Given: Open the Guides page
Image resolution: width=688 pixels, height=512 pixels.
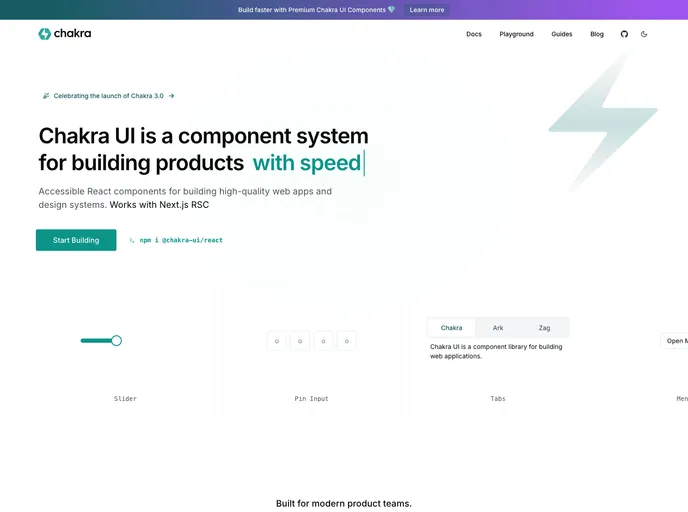Looking at the screenshot, I should click(x=562, y=34).
